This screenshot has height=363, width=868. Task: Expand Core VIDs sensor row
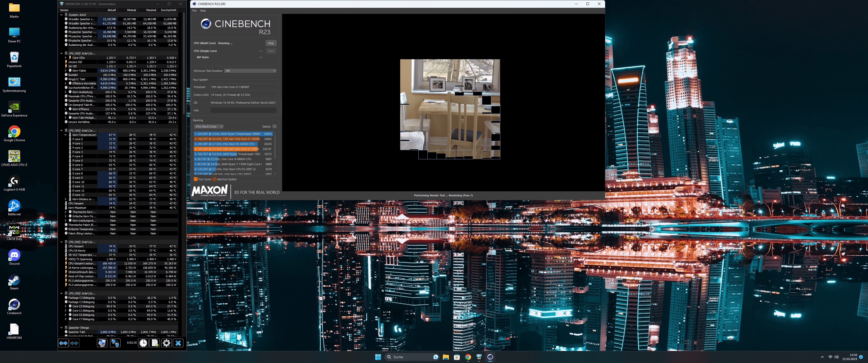point(65,57)
